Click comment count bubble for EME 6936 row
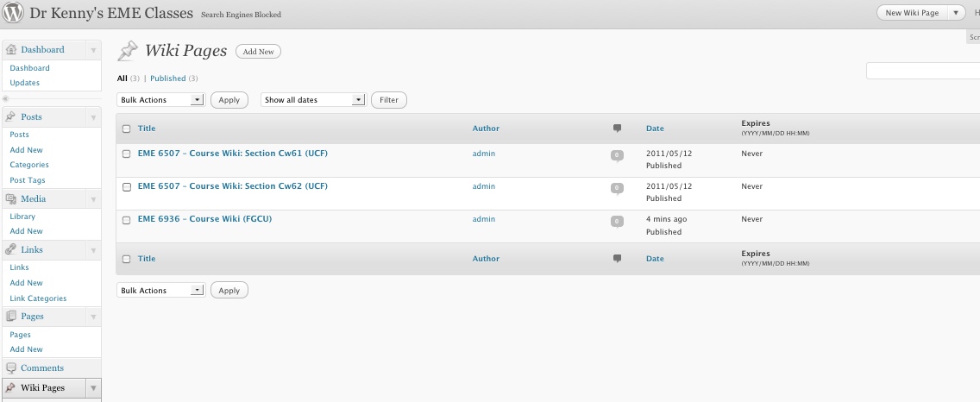This screenshot has height=402, width=980. click(617, 222)
